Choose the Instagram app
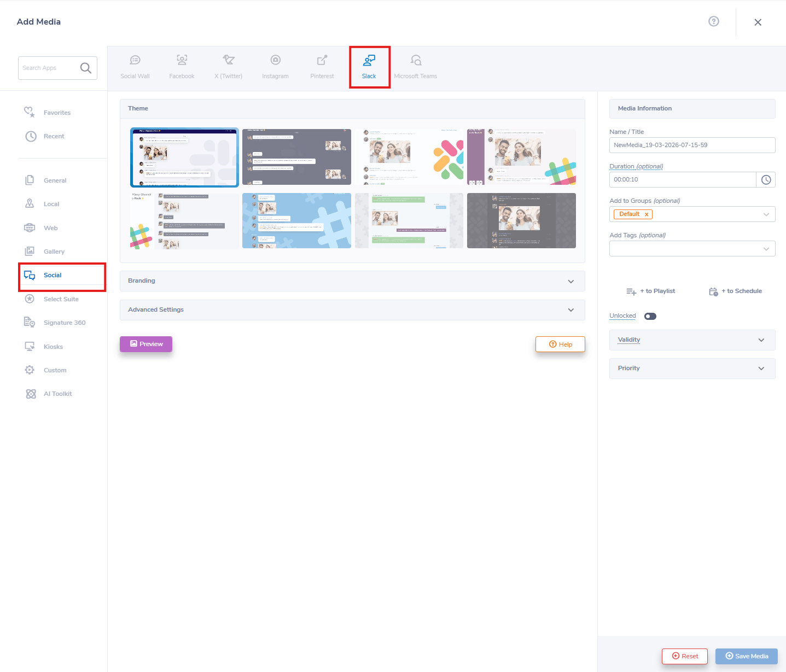 (x=275, y=67)
